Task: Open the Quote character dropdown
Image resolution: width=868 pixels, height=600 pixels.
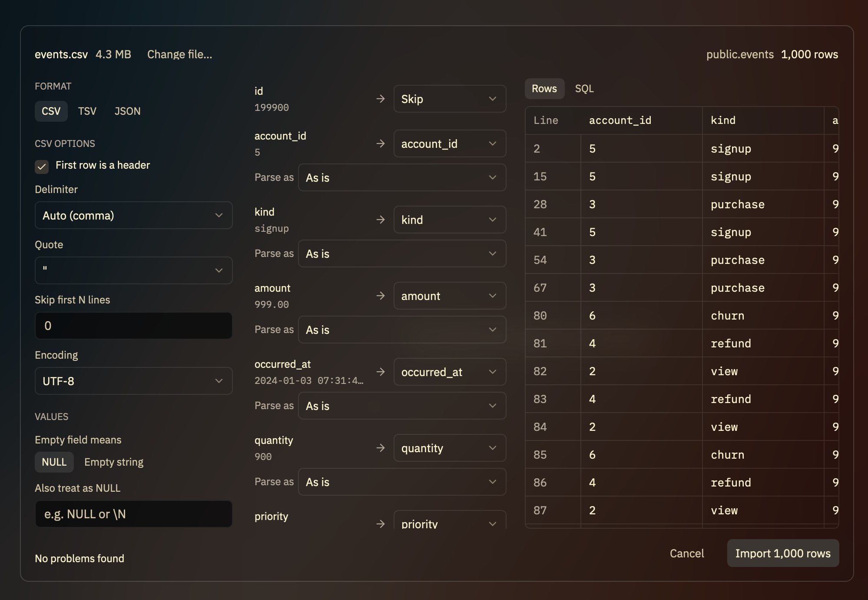Action: (x=133, y=270)
